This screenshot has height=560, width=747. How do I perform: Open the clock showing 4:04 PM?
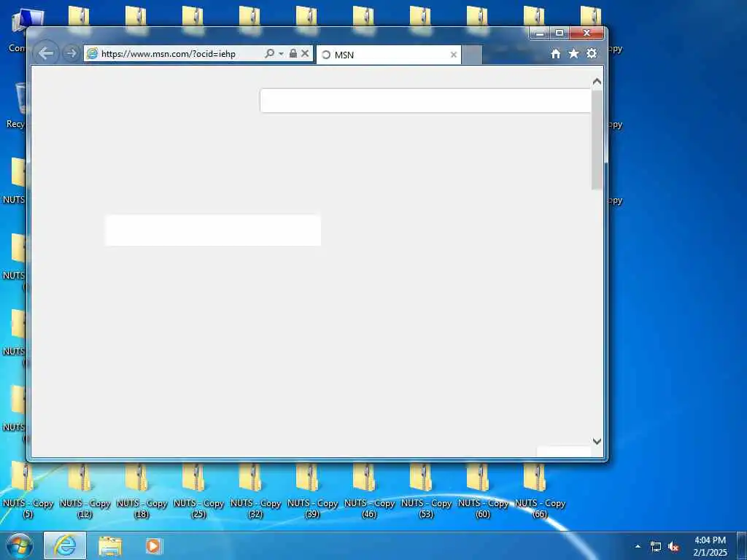pyautogui.click(x=710, y=546)
